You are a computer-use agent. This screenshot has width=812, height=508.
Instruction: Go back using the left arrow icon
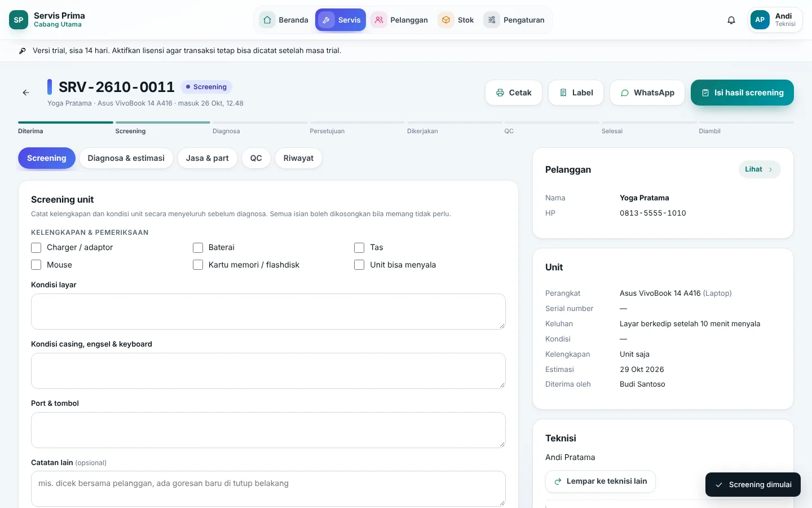(x=26, y=93)
